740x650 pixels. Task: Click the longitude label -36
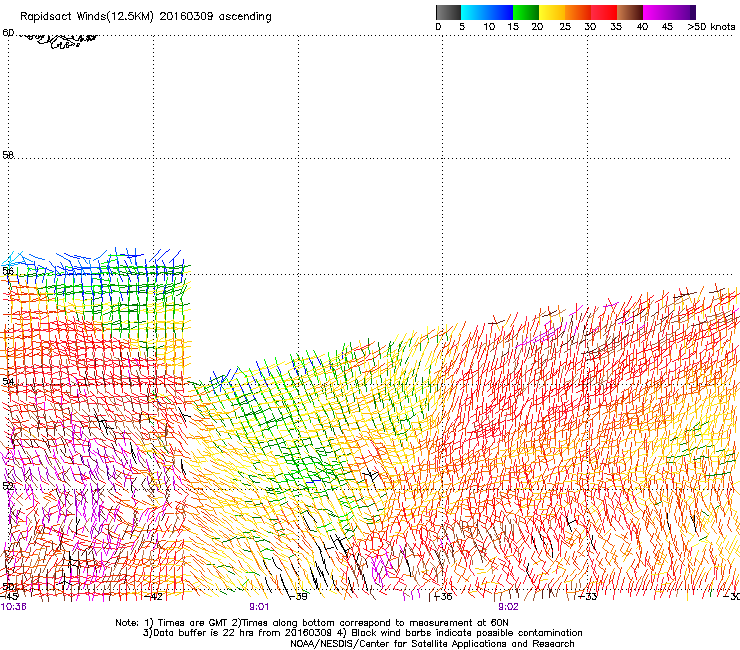pyautogui.click(x=443, y=597)
